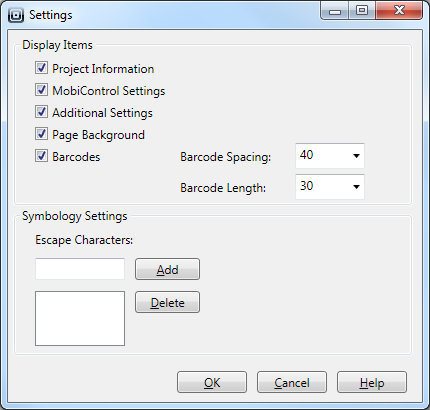430x410 pixels.
Task: Close the Settings dialog with X
Action: click(x=399, y=11)
